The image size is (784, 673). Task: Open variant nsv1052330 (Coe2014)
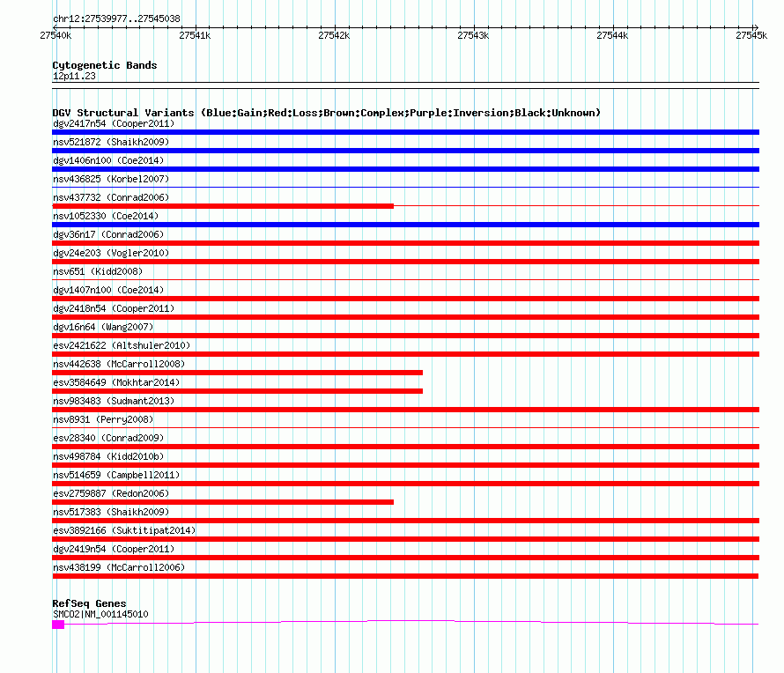pyautogui.click(x=106, y=216)
